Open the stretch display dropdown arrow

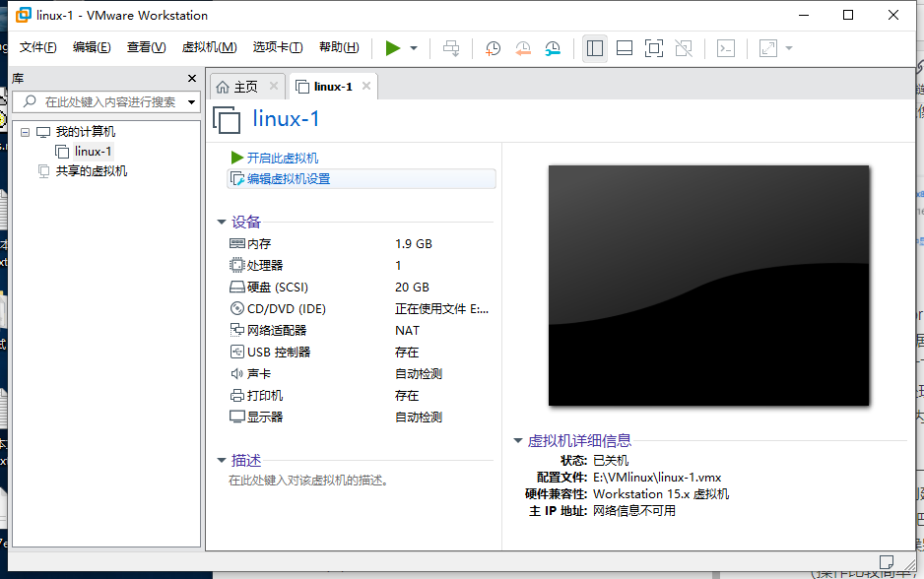pyautogui.click(x=789, y=48)
